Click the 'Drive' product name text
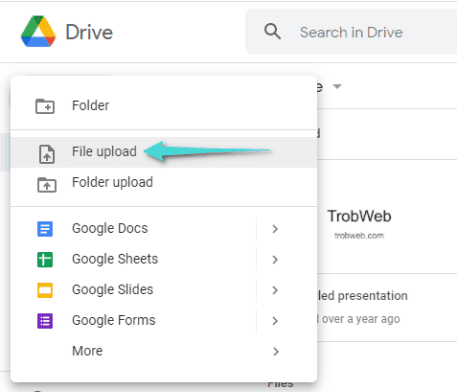Viewport: 457px width, 392px height. (89, 32)
